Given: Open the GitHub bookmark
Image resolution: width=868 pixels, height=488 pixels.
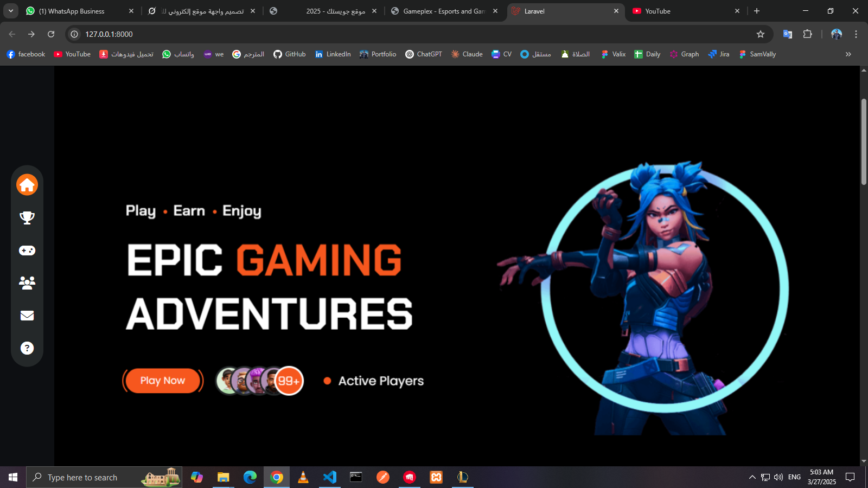Looking at the screenshot, I should tap(290, 54).
